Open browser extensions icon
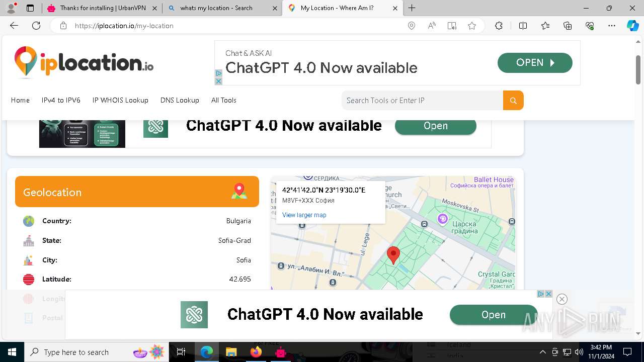The image size is (644, 362). point(499,26)
